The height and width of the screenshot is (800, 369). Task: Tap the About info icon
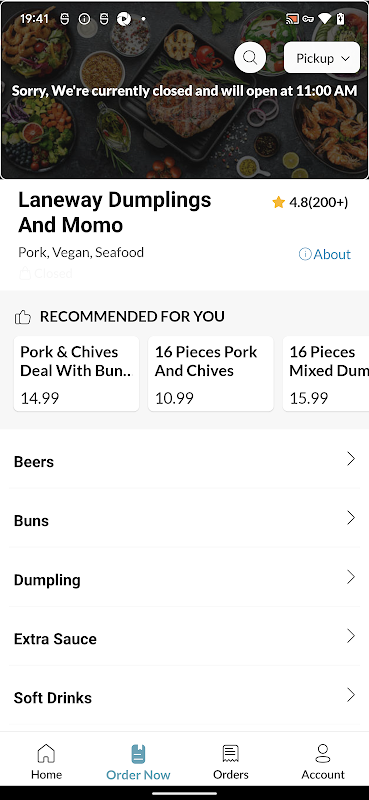pyautogui.click(x=305, y=254)
